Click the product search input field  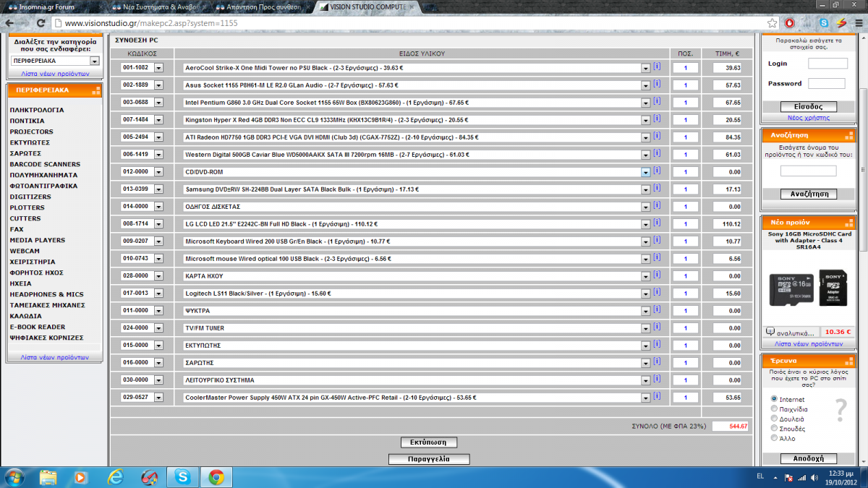[809, 171]
